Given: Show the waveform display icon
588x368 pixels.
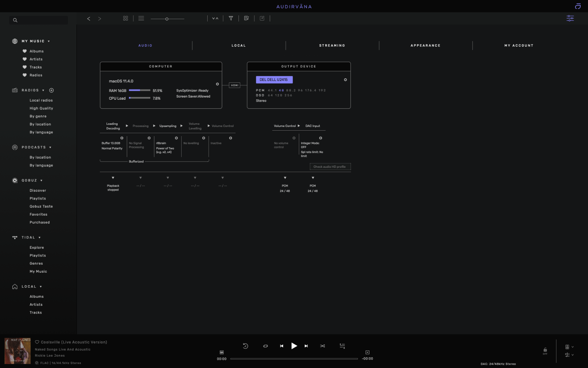Looking at the screenshot, I should [222, 353].
